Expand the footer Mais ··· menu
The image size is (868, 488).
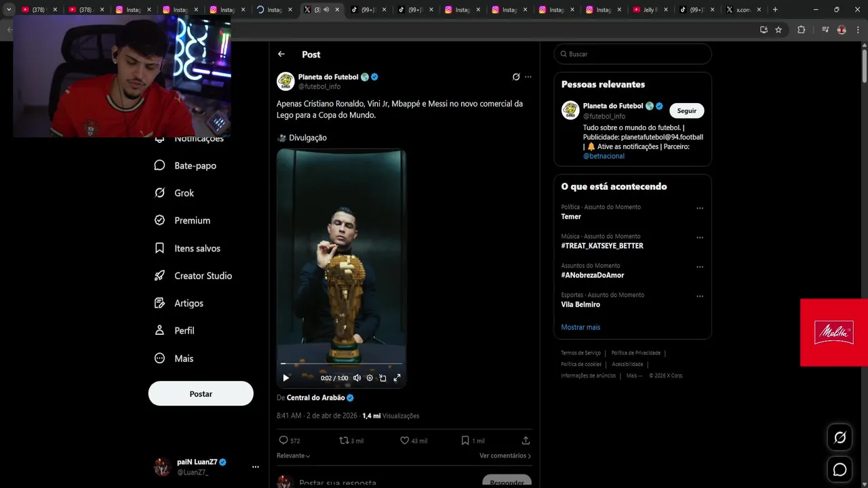634,375
